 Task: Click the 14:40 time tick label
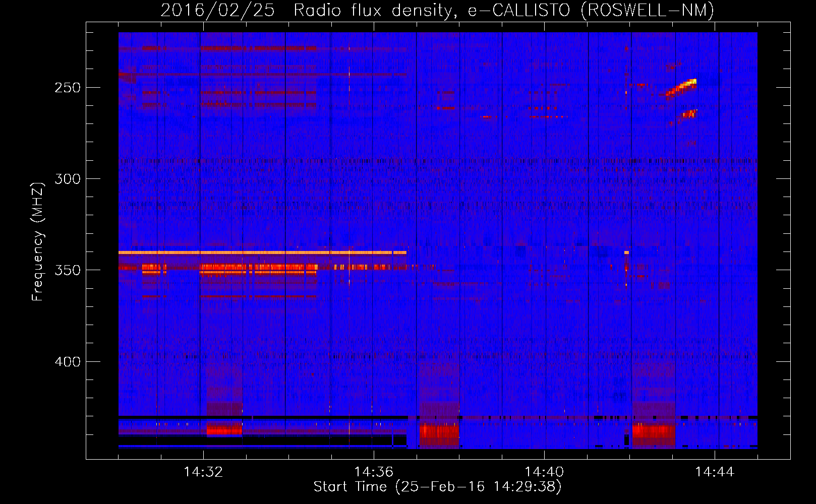pos(544,472)
